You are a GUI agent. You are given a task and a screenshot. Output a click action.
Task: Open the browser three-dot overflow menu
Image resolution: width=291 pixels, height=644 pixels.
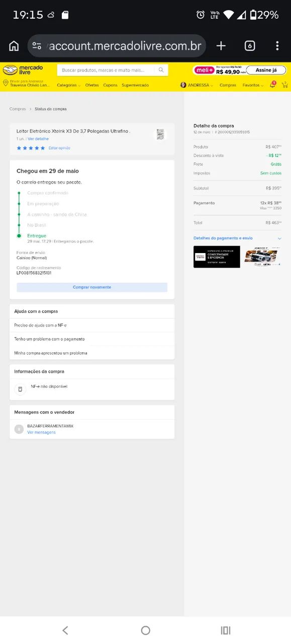tap(277, 46)
